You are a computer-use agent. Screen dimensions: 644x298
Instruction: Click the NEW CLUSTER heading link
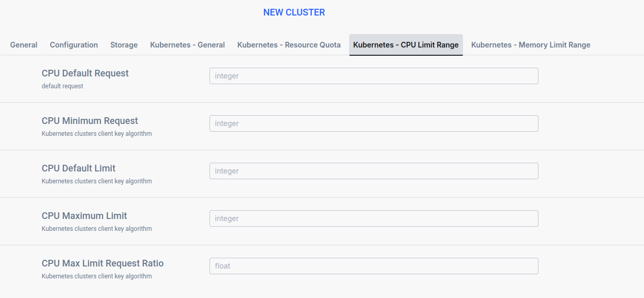click(x=294, y=12)
